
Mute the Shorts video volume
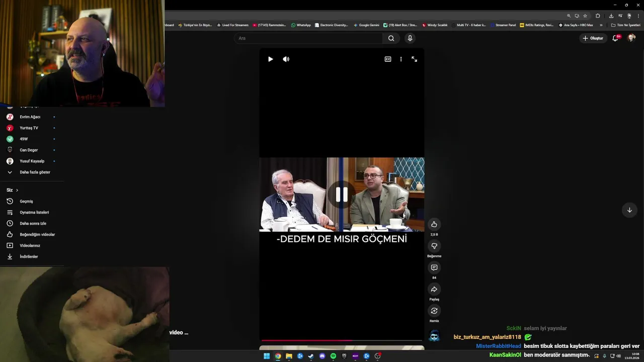[x=286, y=59]
